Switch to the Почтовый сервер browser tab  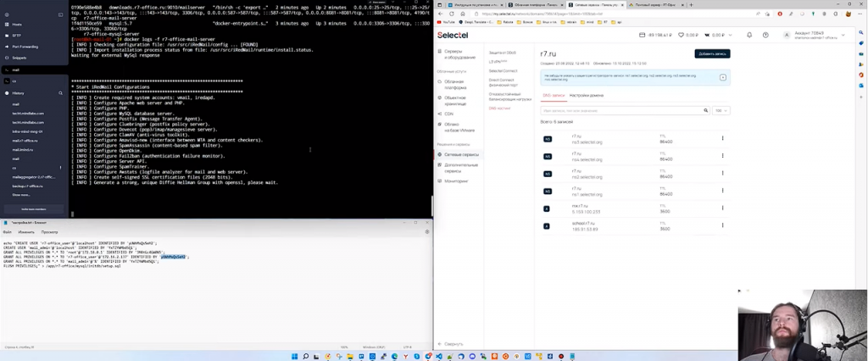tap(655, 4)
